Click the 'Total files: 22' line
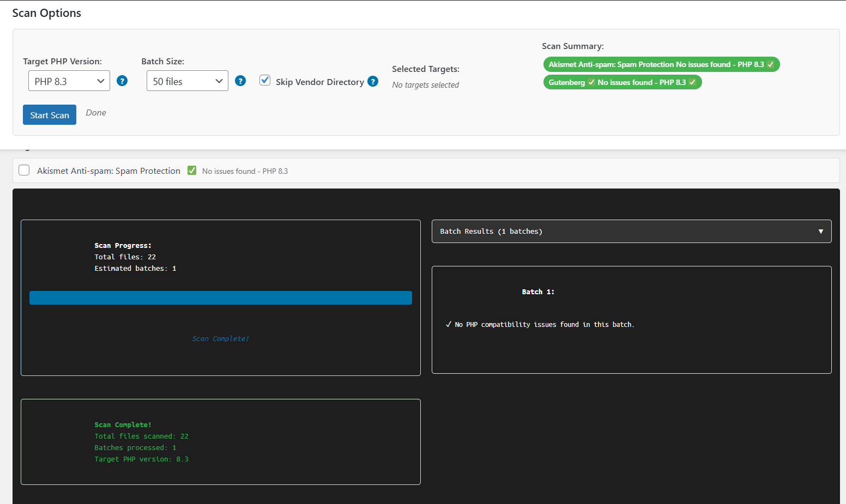 coord(125,257)
